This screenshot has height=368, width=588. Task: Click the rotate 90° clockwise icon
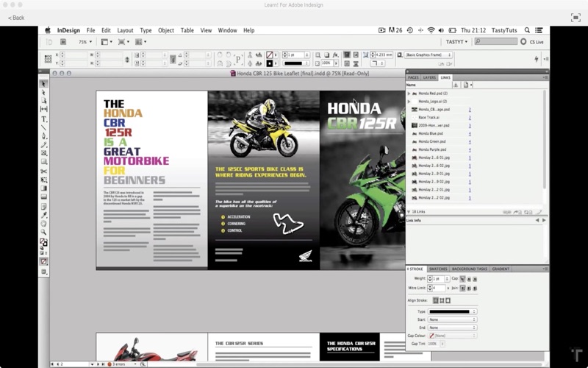pos(220,54)
